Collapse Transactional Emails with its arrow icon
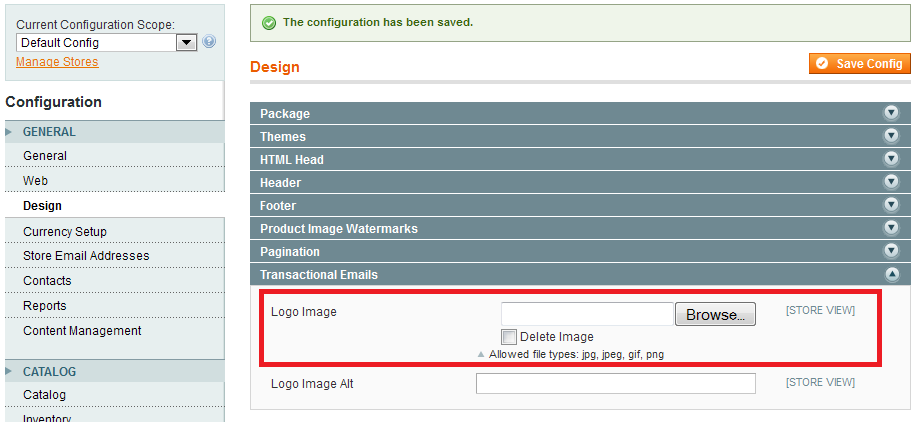This screenshot has height=422, width=923. pos(891,274)
